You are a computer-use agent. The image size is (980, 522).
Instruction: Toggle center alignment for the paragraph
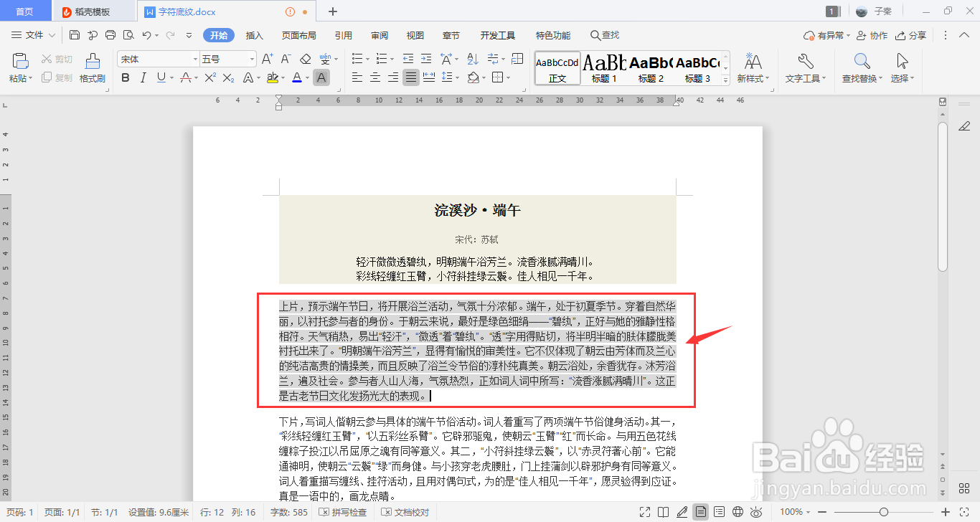pos(374,77)
